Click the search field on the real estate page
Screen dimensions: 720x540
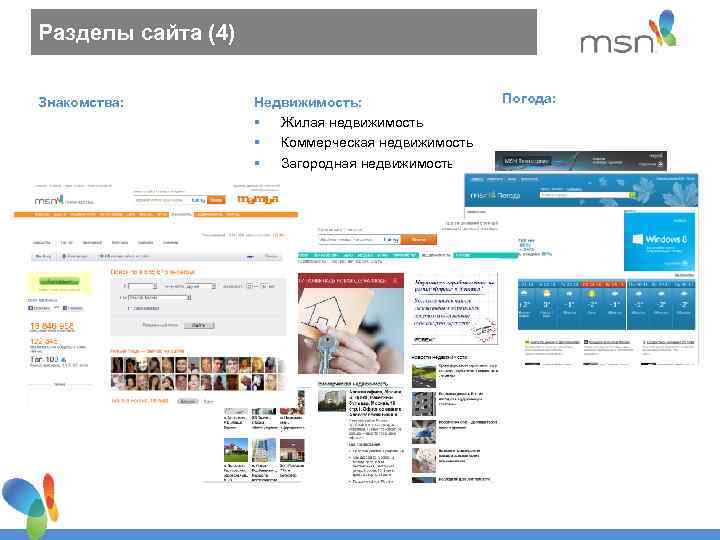(360, 239)
